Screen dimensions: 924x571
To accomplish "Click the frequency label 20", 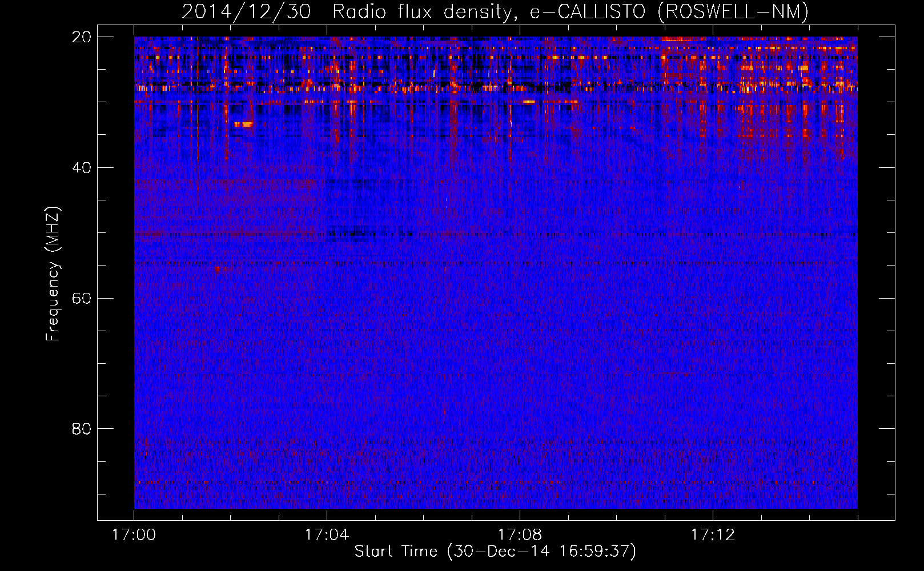I will tap(82, 37).
